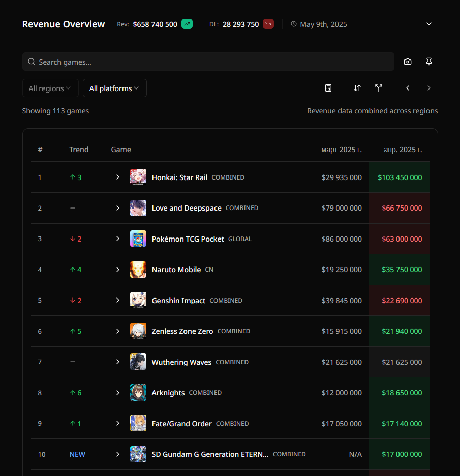Expand the SD Gundam G Generation row
The height and width of the screenshot is (476, 460).
pos(118,454)
